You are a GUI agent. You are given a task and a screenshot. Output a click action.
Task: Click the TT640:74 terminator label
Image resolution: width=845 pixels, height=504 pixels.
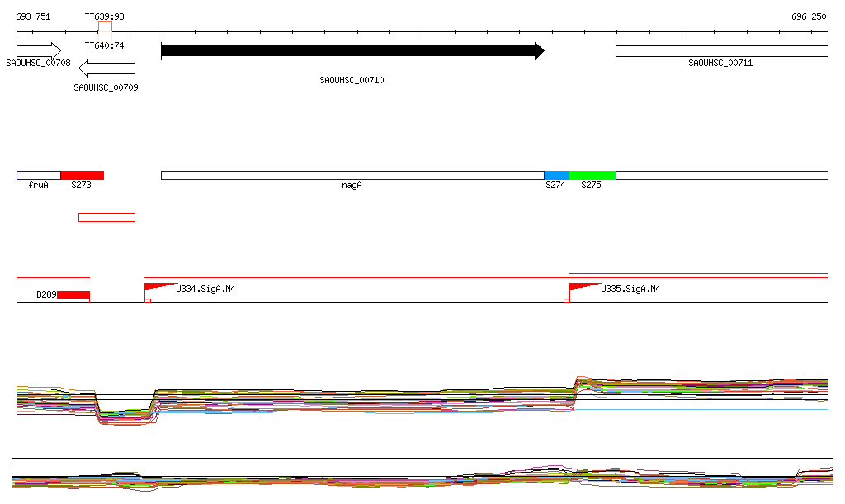click(x=104, y=46)
